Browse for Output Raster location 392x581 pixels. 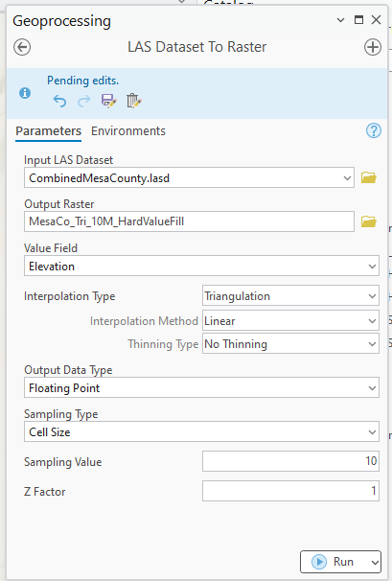(369, 221)
